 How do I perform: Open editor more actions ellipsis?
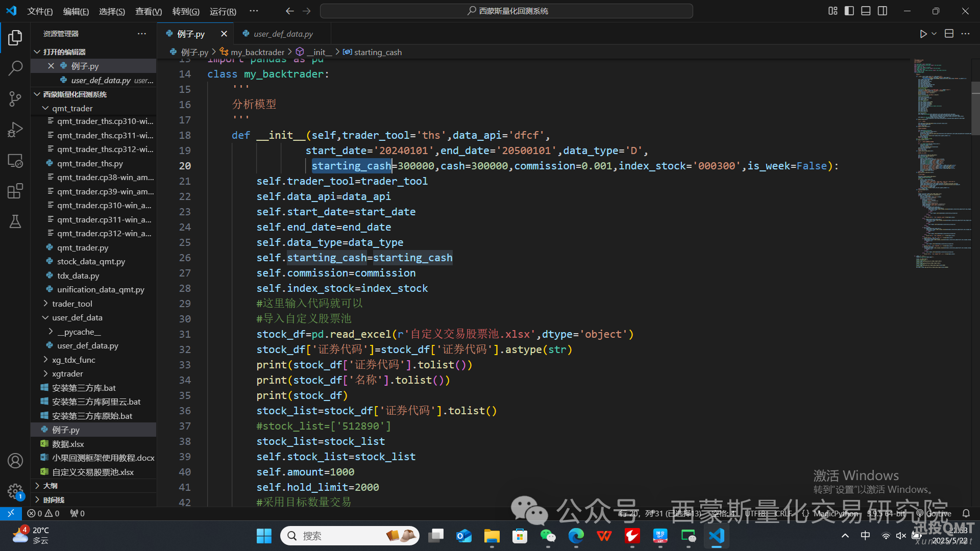tap(965, 34)
